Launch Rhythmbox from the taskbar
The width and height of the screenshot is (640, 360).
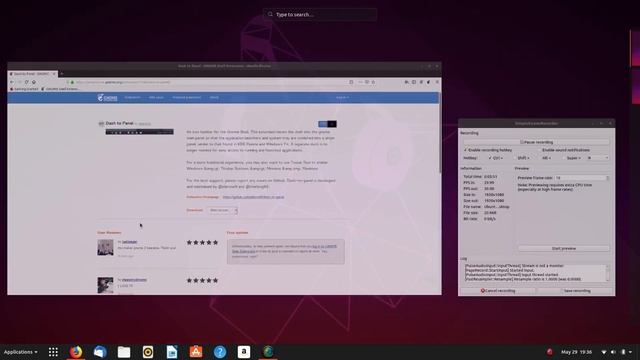(148, 352)
